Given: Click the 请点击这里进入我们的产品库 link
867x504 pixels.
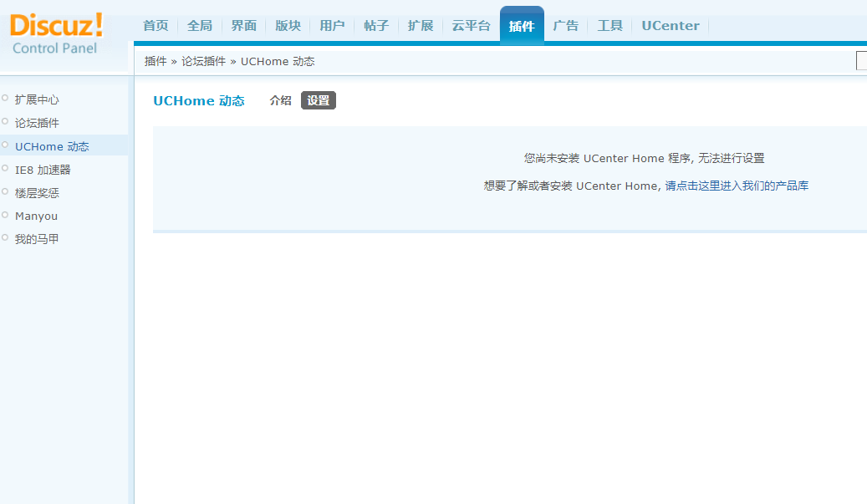Looking at the screenshot, I should click(737, 186).
